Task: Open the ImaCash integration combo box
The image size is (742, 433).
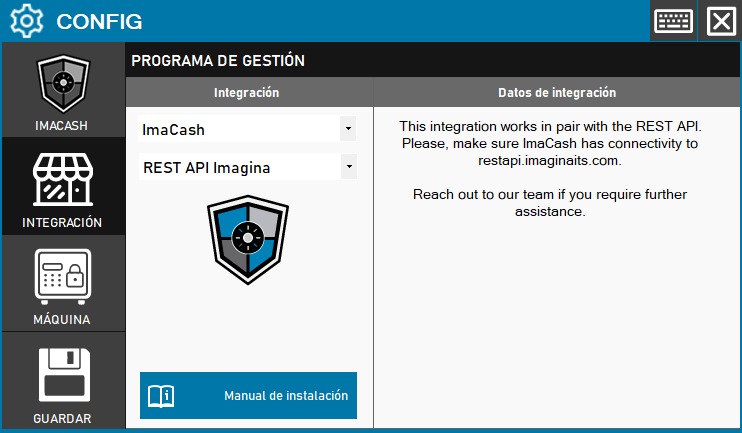Action: click(238, 129)
